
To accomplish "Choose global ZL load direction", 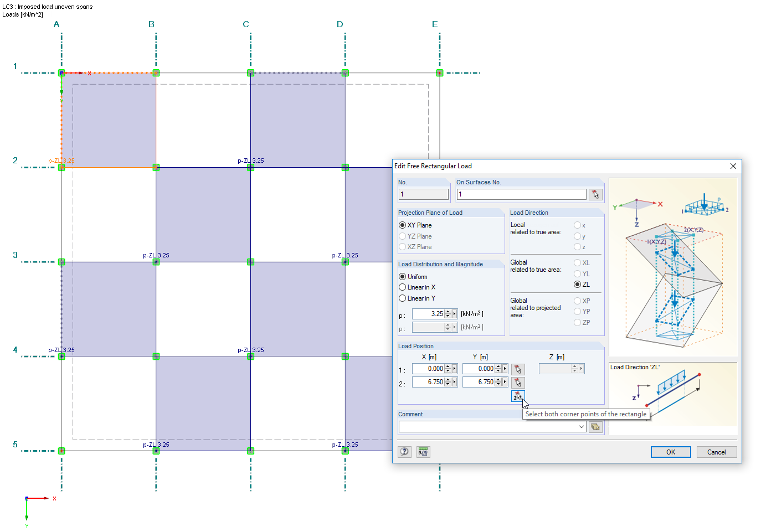I will 578,284.
